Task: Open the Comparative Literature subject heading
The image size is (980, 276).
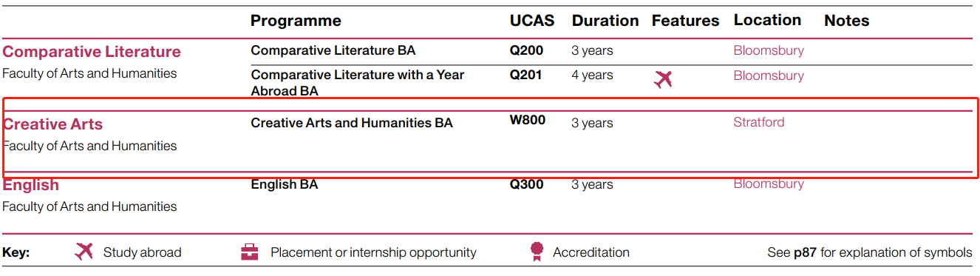Action: point(92,52)
